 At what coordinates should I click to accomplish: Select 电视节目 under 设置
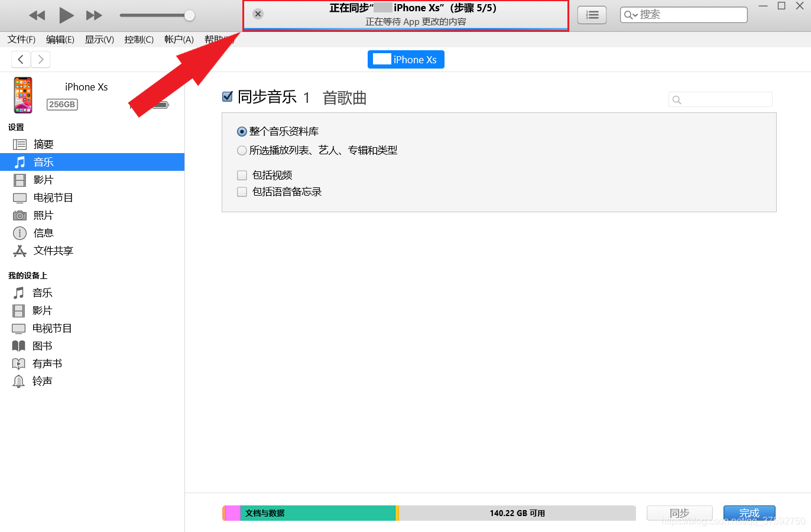92,197
